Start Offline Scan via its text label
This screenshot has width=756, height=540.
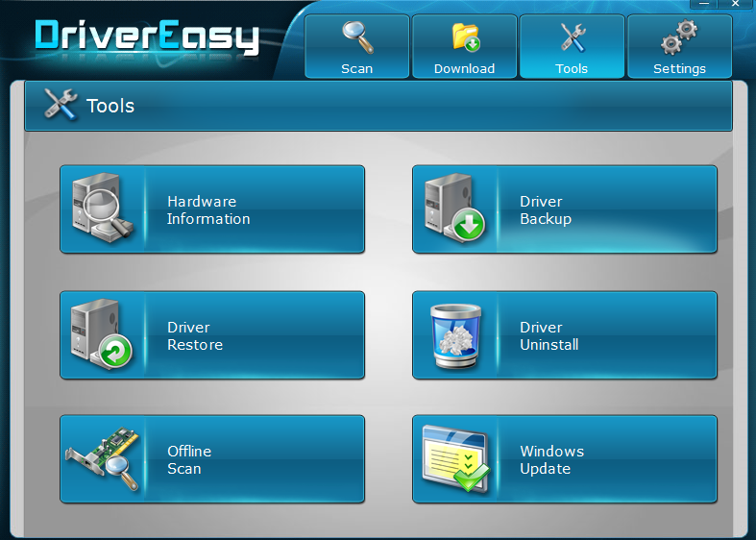(189, 460)
